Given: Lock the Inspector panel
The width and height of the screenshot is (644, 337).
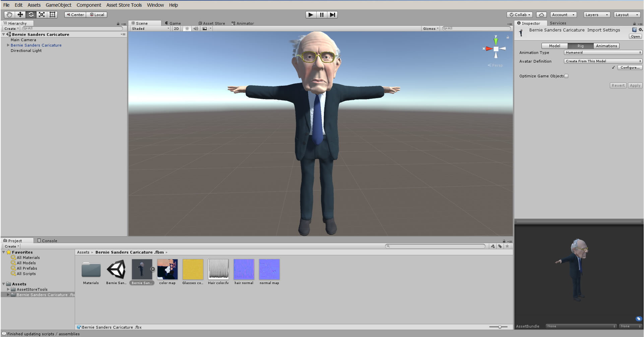Looking at the screenshot, I should coord(634,23).
